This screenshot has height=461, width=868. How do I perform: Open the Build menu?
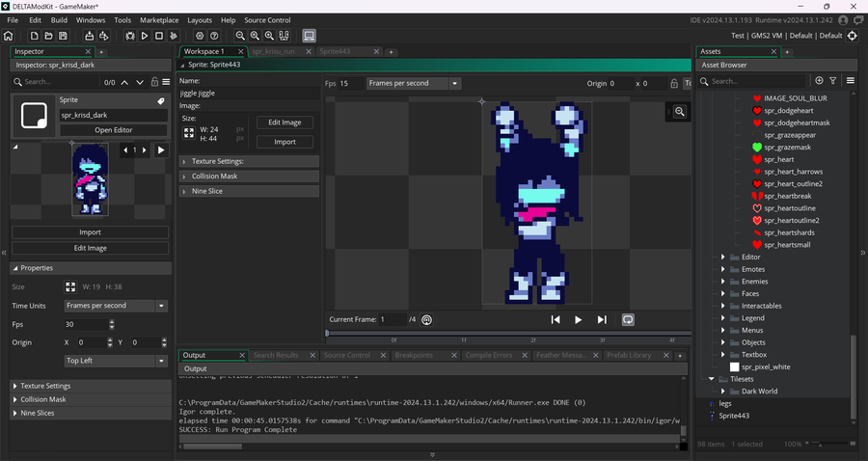[x=59, y=20]
